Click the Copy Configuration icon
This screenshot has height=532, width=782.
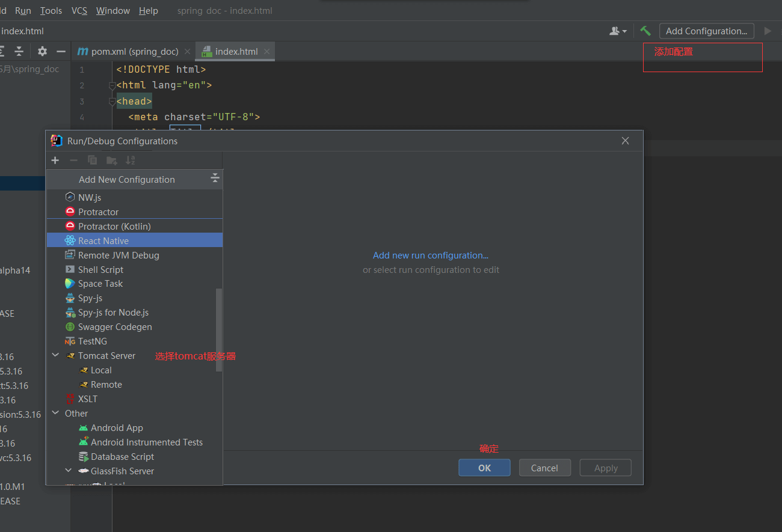[x=93, y=161]
